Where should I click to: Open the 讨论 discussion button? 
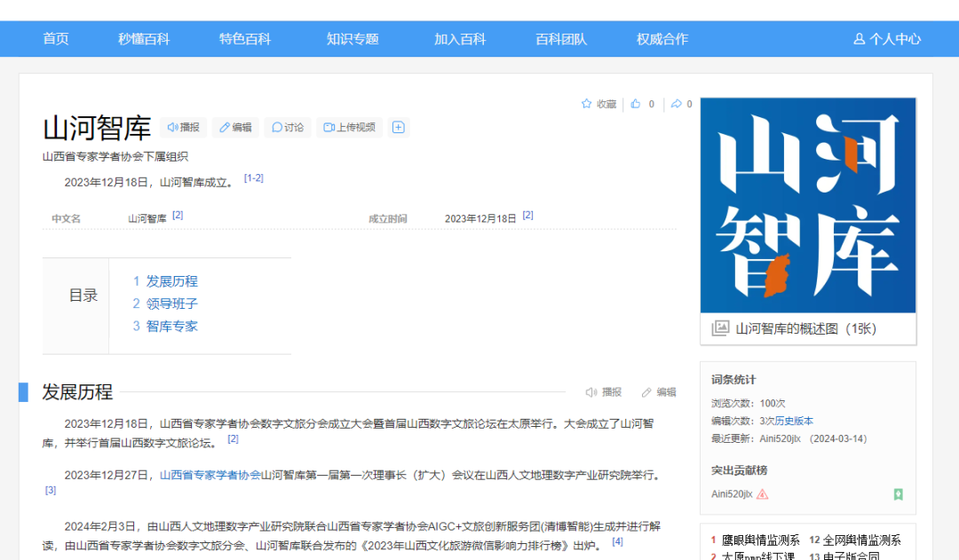(288, 127)
